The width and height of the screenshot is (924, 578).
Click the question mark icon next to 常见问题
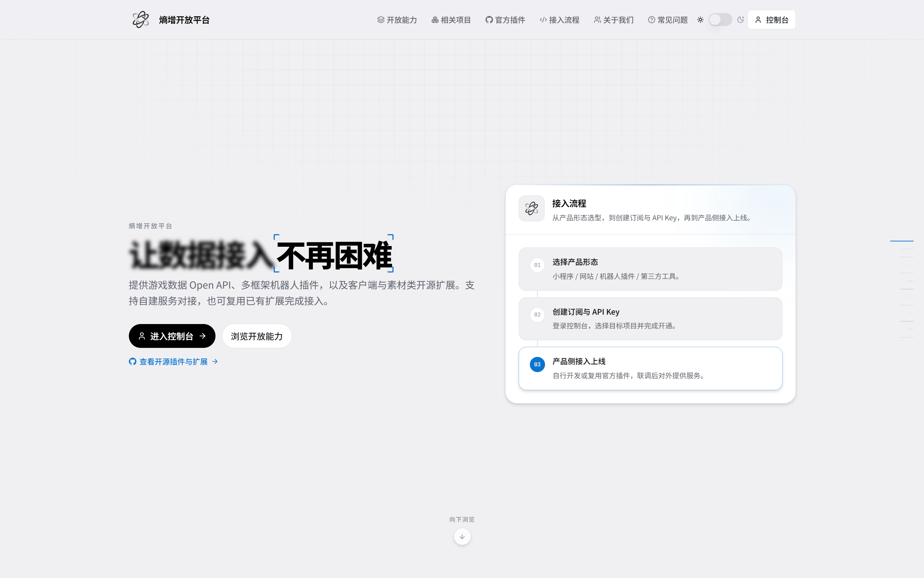point(652,20)
